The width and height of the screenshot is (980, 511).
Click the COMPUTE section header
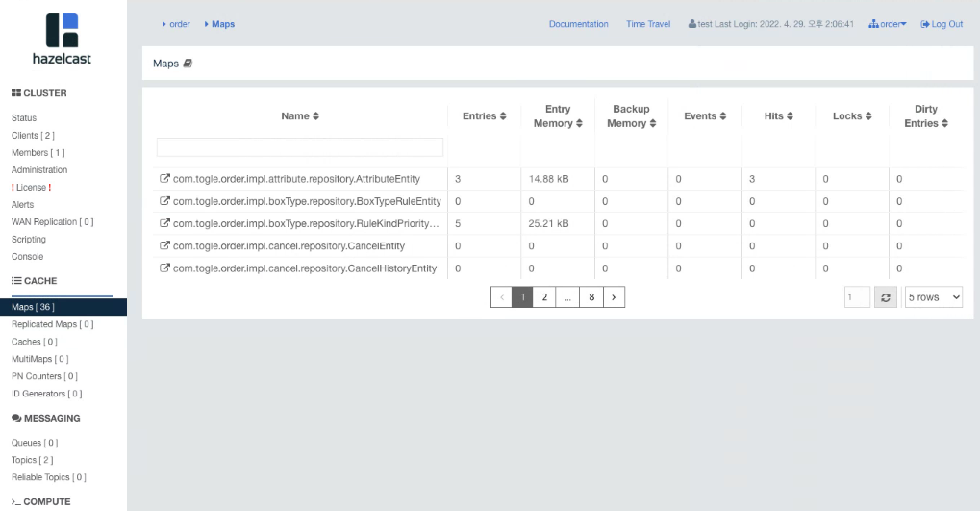[40, 501]
